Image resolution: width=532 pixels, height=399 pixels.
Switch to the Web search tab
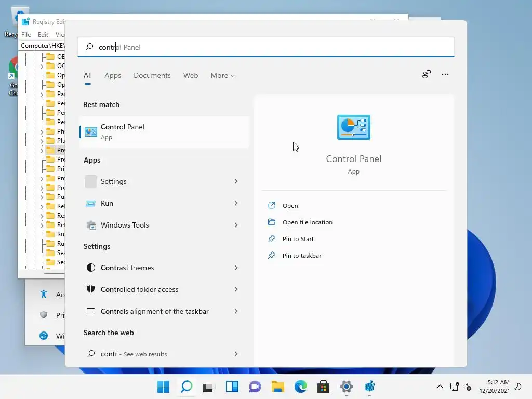191,76
